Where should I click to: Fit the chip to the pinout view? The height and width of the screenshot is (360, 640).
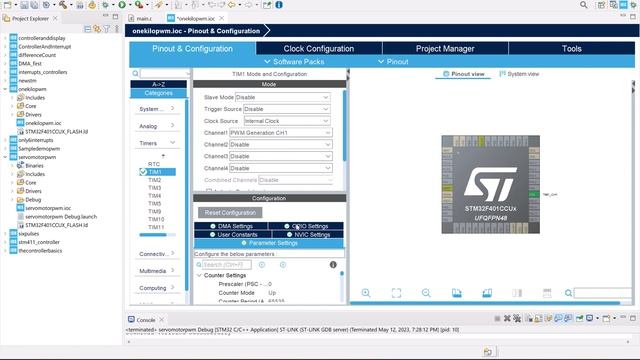pos(396,293)
